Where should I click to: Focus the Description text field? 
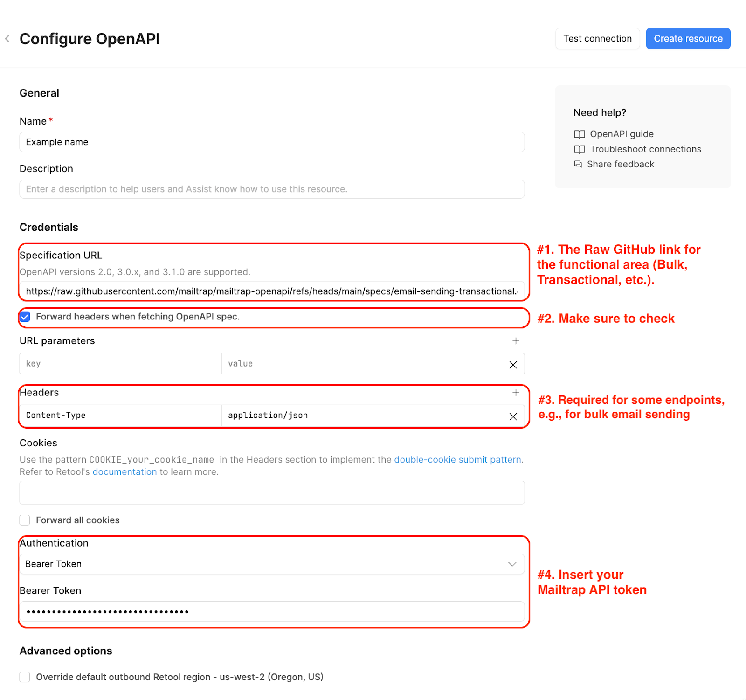272,189
